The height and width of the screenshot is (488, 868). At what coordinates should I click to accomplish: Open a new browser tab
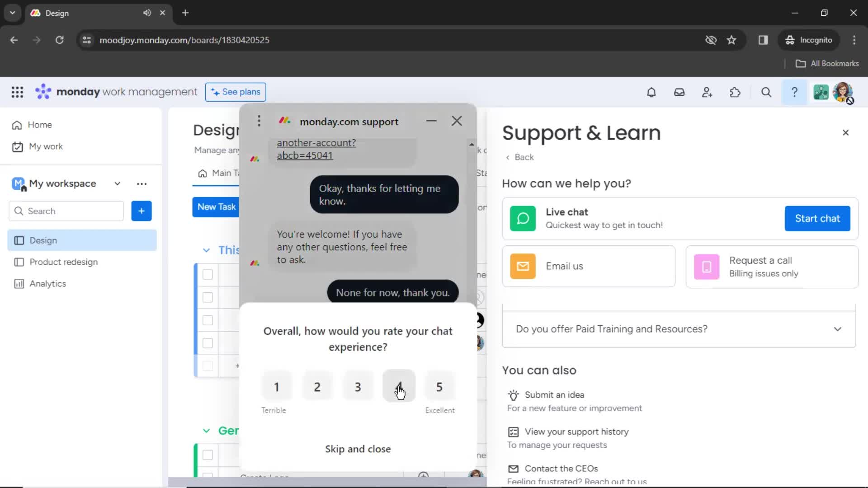point(185,13)
